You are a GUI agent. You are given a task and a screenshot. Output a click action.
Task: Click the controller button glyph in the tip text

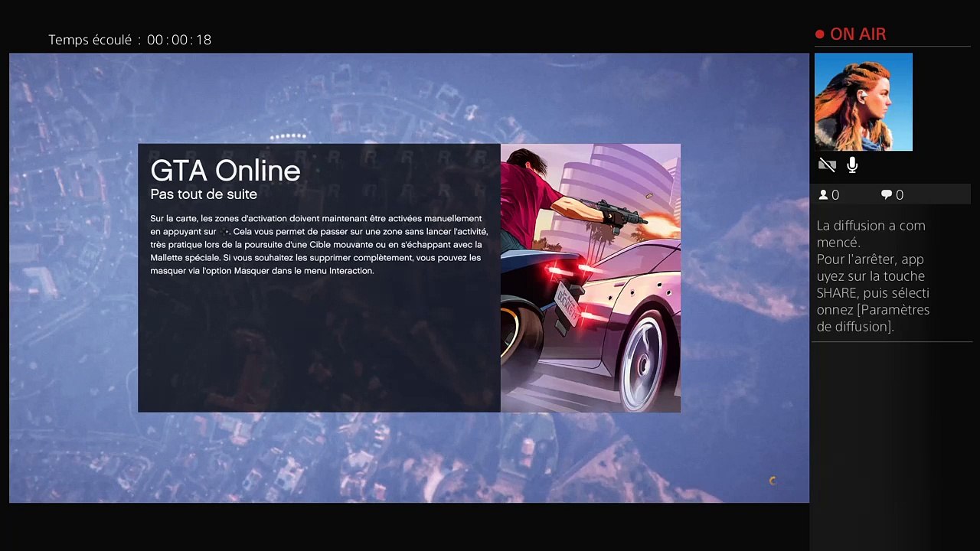pyautogui.click(x=225, y=232)
